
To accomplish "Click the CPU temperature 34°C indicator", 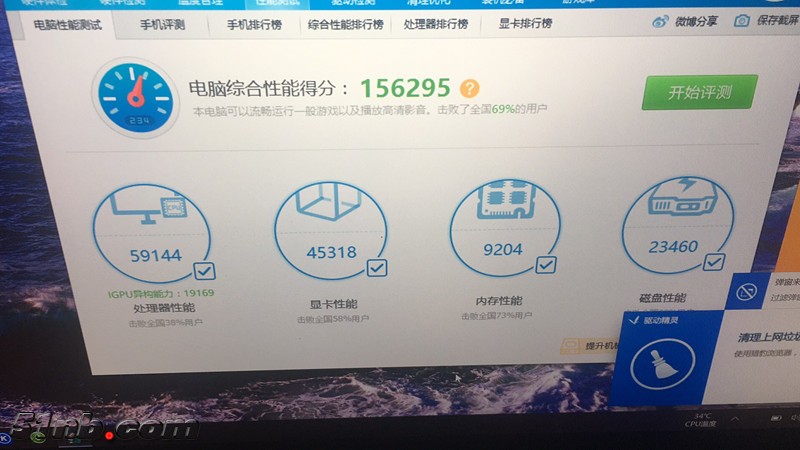I will (701, 420).
